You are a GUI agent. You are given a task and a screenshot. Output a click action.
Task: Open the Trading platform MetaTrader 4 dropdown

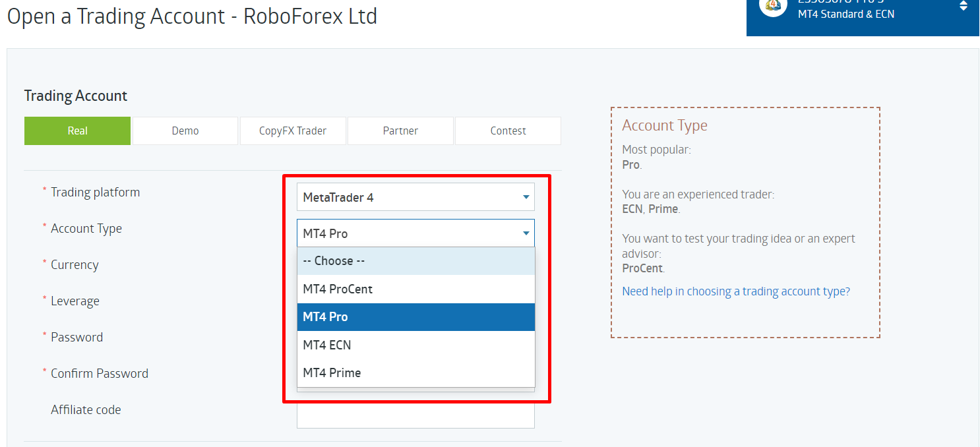pos(415,197)
